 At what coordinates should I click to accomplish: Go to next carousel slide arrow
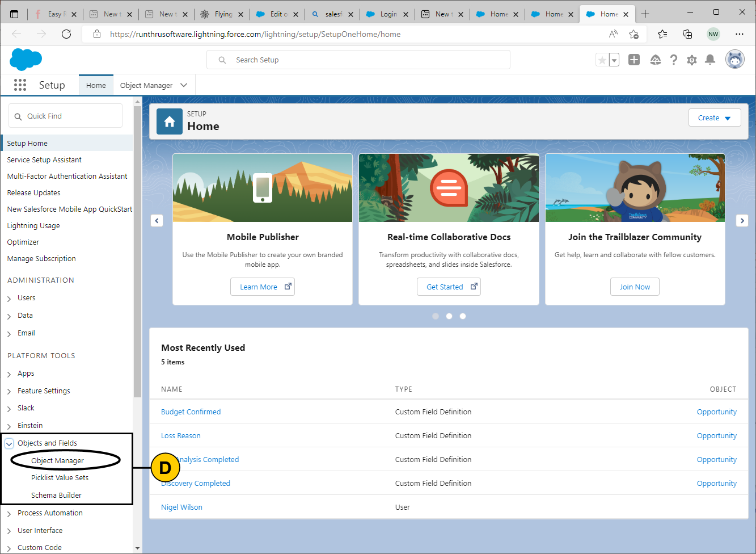742,221
